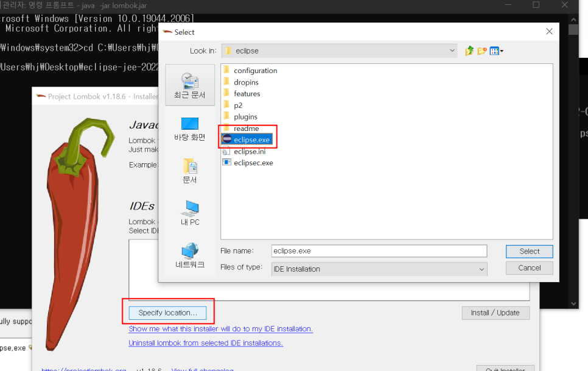Viewport: 588px width, 371px height.
Task: Click command prompt scrollbar thumb
Action: pos(573,30)
